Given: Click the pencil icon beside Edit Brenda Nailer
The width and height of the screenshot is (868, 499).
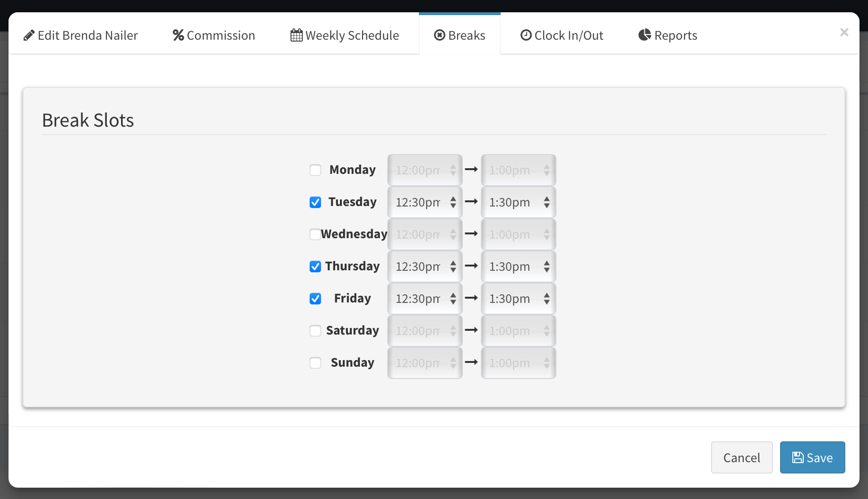Looking at the screenshot, I should pyautogui.click(x=29, y=35).
